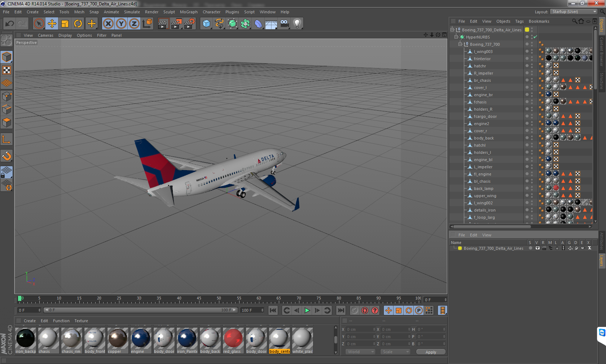Open the Array modeling objects icon

pos(245,24)
